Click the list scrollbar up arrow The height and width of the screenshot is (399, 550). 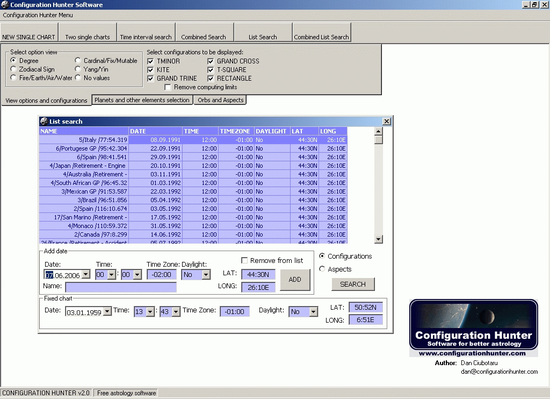pos(378,131)
